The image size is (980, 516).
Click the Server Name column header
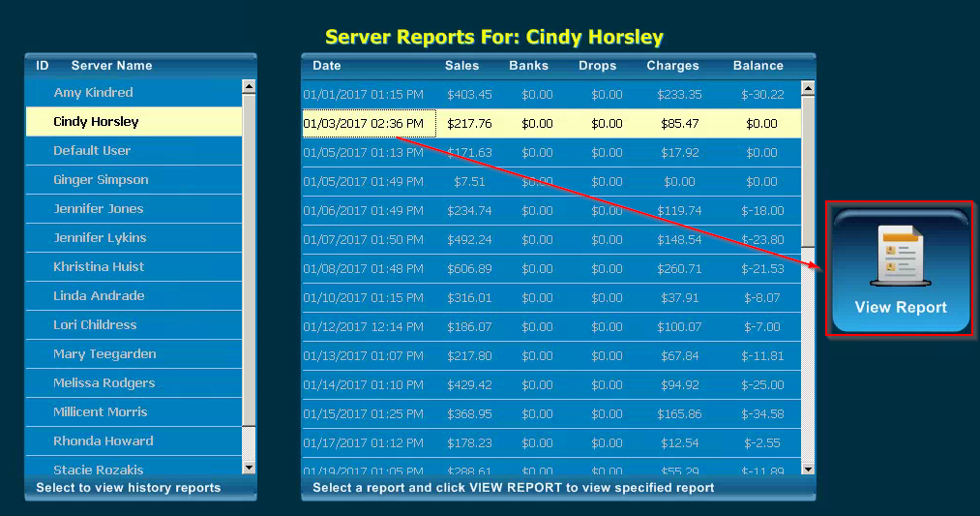[111, 66]
